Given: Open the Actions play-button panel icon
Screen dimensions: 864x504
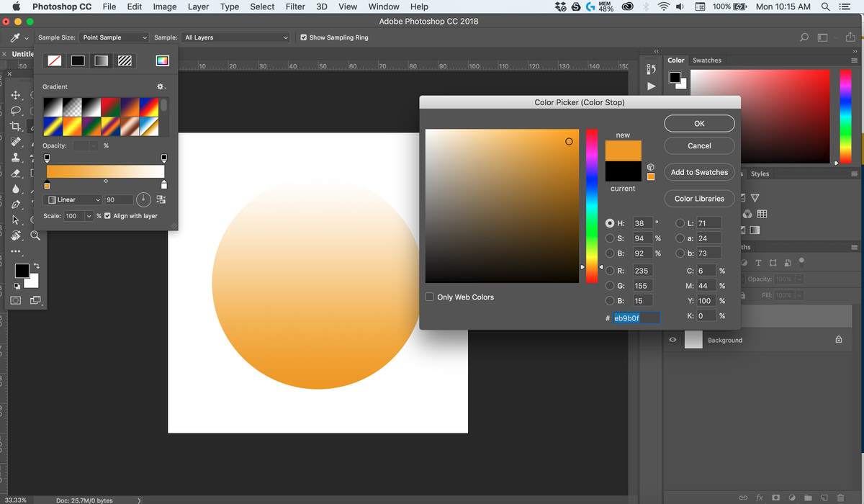Looking at the screenshot, I should (652, 86).
